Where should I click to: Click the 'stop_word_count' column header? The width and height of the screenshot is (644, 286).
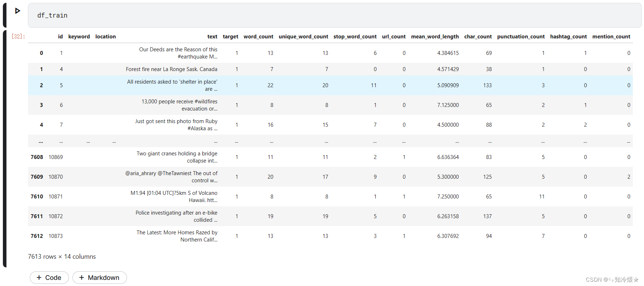[x=355, y=37]
